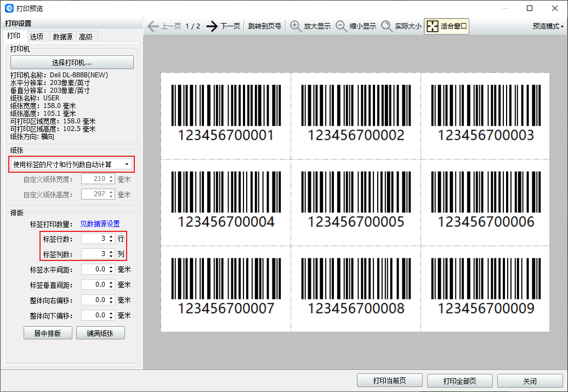This screenshot has height=392, width=568.
Task: Open the 高级 tab
Action: click(86, 37)
